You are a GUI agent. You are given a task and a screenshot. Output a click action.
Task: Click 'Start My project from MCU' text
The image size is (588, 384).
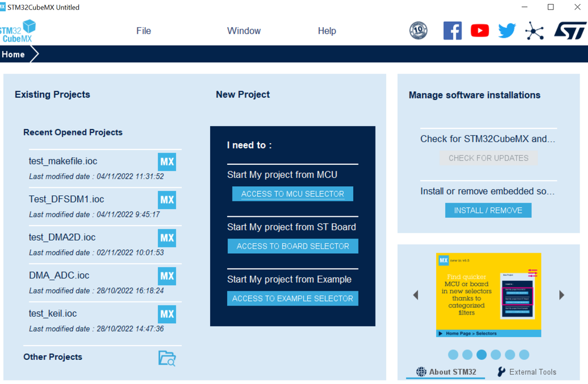pyautogui.click(x=282, y=174)
